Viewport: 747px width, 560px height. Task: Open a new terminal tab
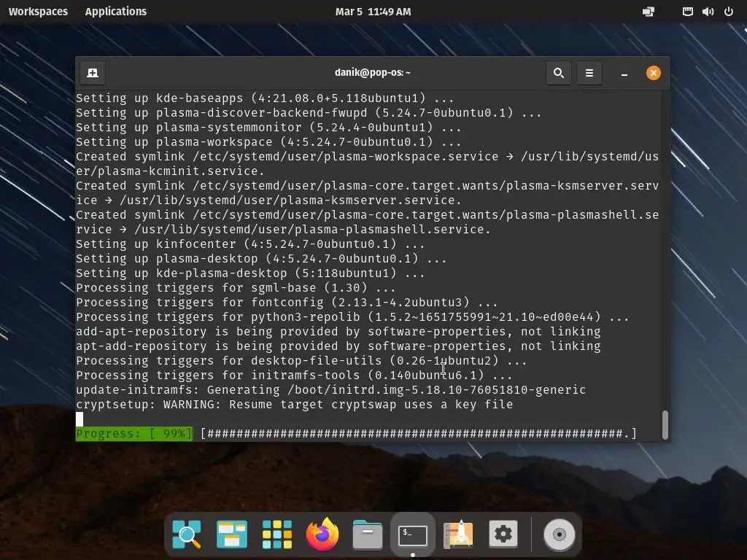point(93,73)
